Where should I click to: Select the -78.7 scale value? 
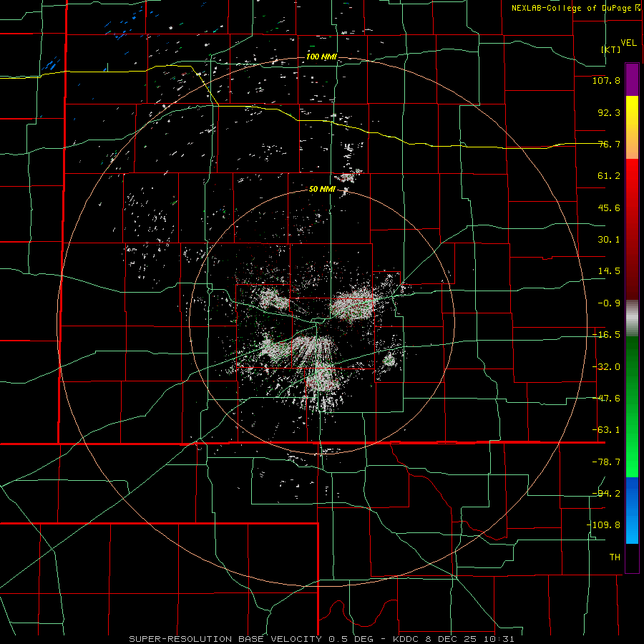click(606, 462)
